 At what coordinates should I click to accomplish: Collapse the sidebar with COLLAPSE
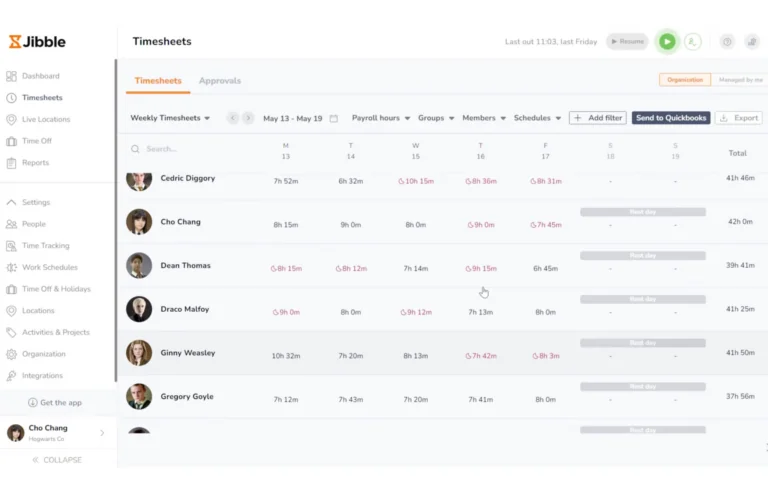point(57,460)
